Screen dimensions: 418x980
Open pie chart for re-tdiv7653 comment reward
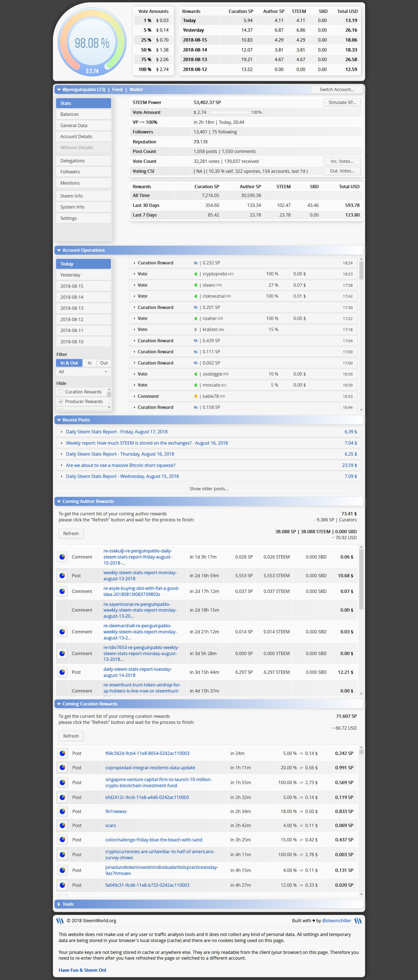pyautogui.click(x=62, y=653)
